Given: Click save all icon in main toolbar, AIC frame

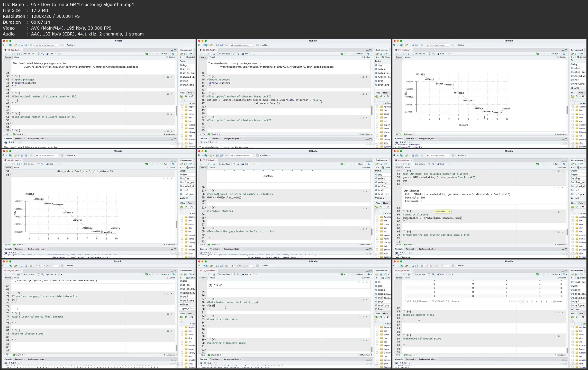Looking at the screenshot, I should (26, 156).
